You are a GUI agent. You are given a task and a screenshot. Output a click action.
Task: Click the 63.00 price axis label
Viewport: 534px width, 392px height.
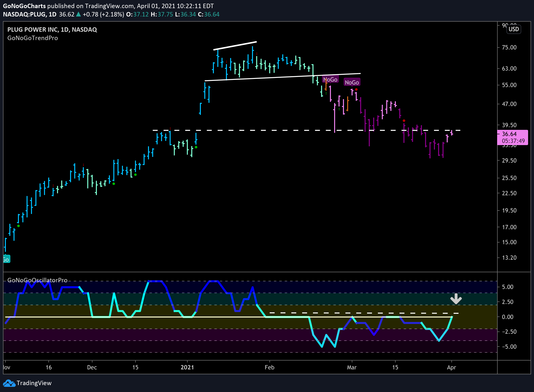[509, 68]
